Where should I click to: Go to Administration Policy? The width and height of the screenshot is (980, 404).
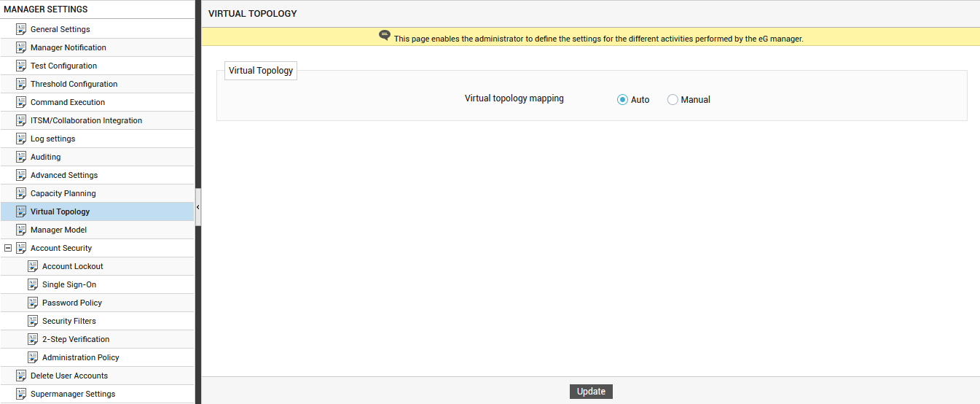(81, 357)
